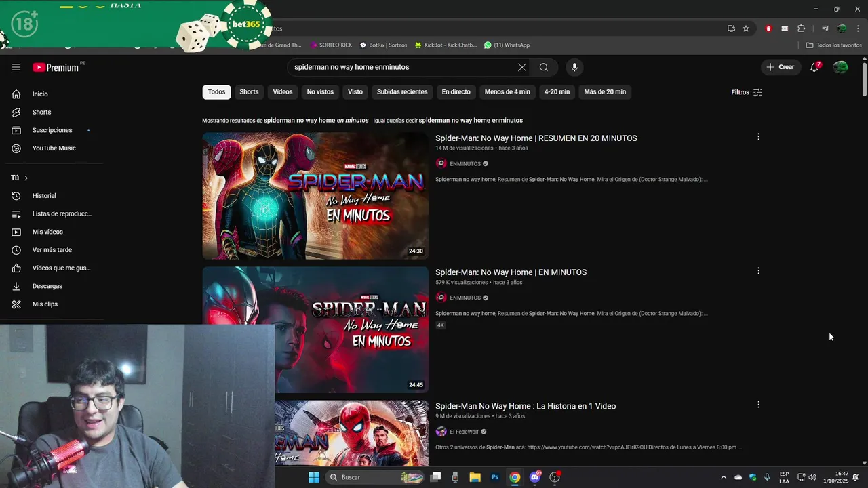
Task: Open El FedeWolf channel link
Action: (464, 432)
